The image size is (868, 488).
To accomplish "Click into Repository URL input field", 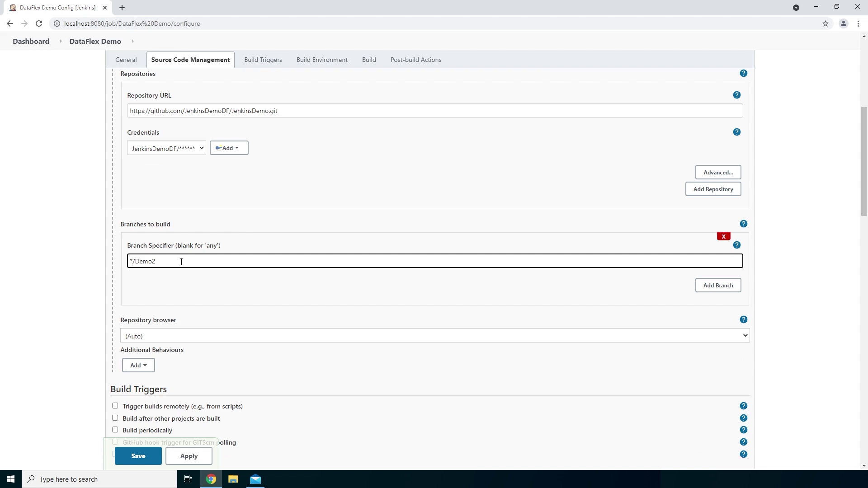I will [434, 111].
